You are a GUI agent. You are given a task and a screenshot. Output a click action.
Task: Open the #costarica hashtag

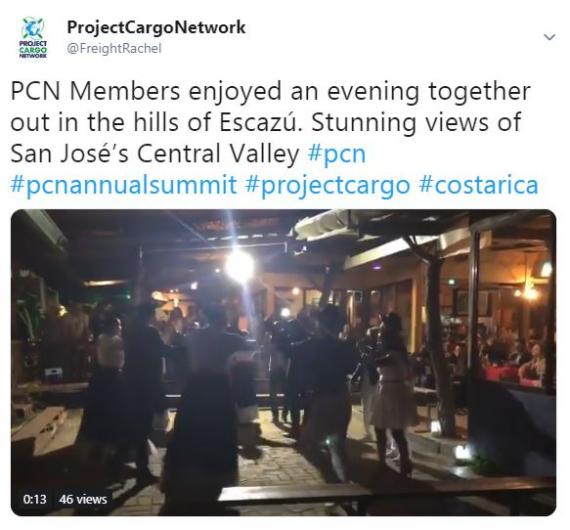tap(478, 185)
